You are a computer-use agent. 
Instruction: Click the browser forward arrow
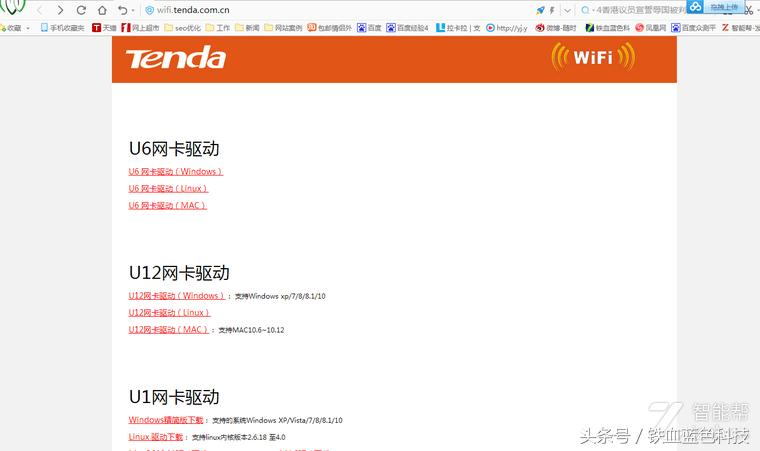(x=60, y=10)
